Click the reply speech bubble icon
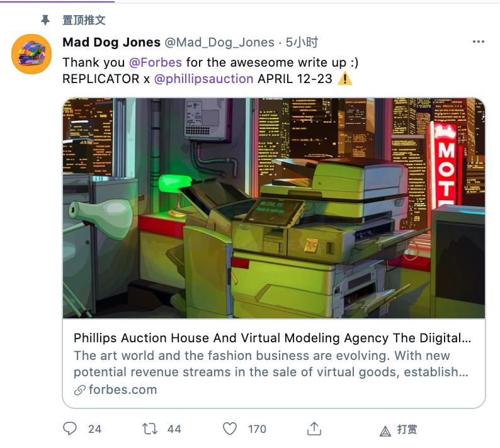The height and width of the screenshot is (448, 500). (70, 428)
